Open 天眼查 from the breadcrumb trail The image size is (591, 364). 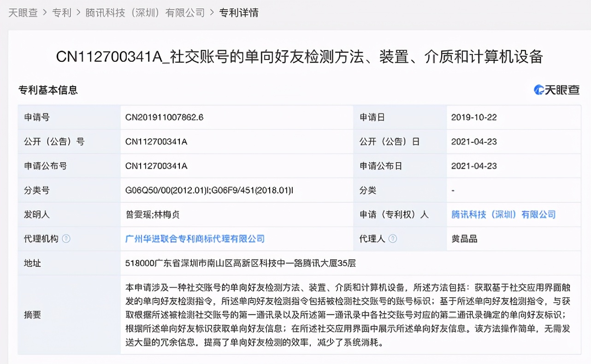click(x=24, y=12)
